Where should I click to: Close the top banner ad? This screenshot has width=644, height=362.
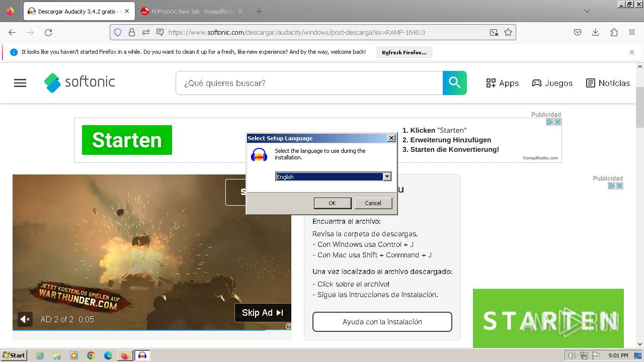tap(557, 122)
